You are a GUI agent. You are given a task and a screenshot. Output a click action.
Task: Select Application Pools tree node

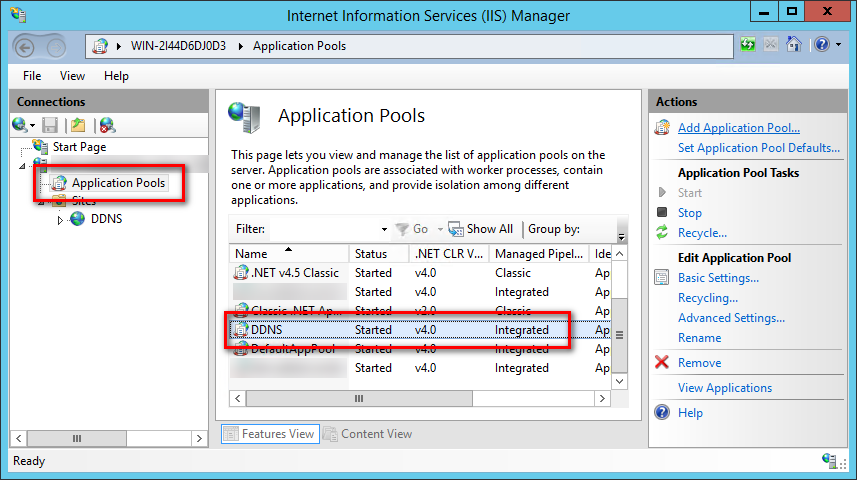coord(118,183)
